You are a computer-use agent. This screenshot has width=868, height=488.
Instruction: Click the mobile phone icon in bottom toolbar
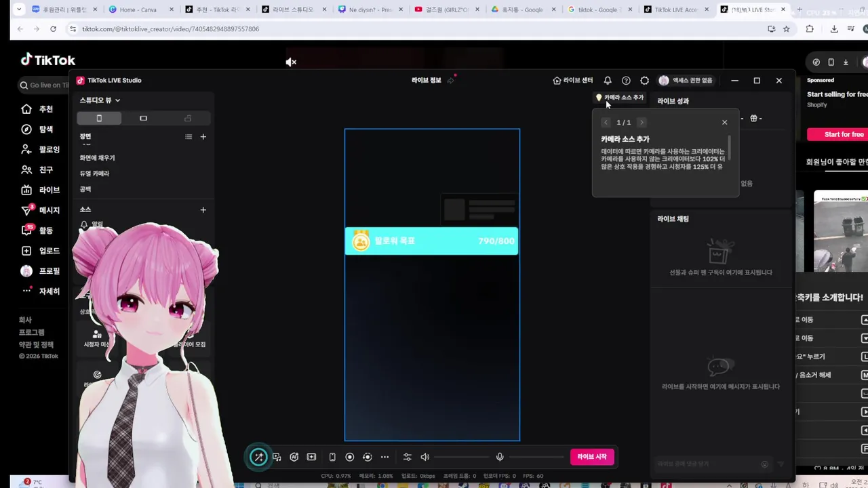coord(332,457)
